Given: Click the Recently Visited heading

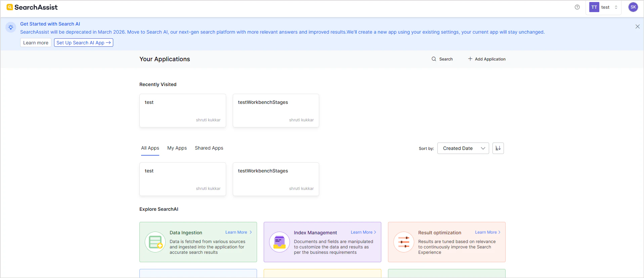Looking at the screenshot, I should click(158, 84).
